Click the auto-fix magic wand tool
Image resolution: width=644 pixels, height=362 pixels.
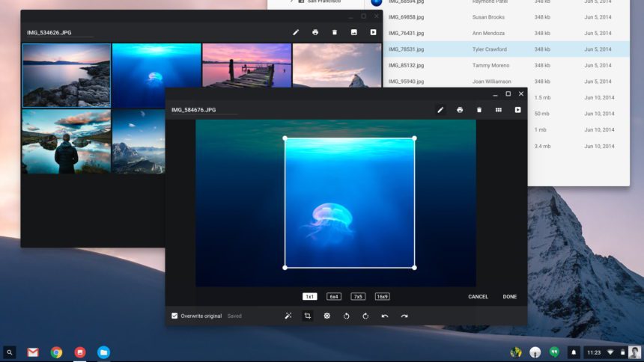(288, 316)
